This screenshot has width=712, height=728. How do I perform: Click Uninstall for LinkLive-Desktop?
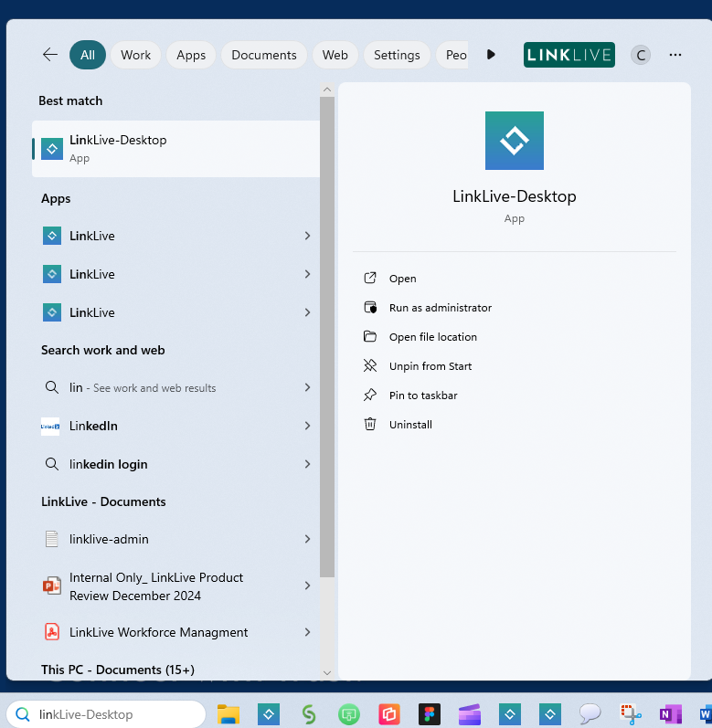pos(410,425)
